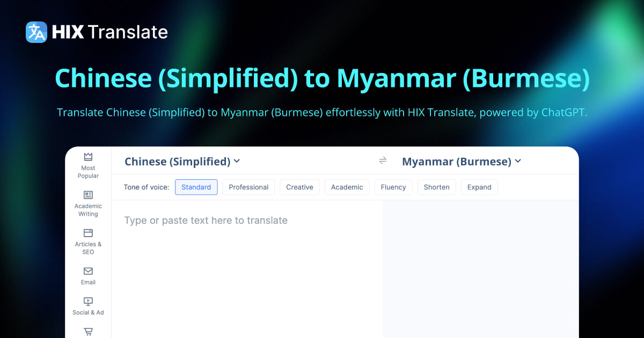Click the Articles & SEO icon
The height and width of the screenshot is (338, 644).
[87, 233]
